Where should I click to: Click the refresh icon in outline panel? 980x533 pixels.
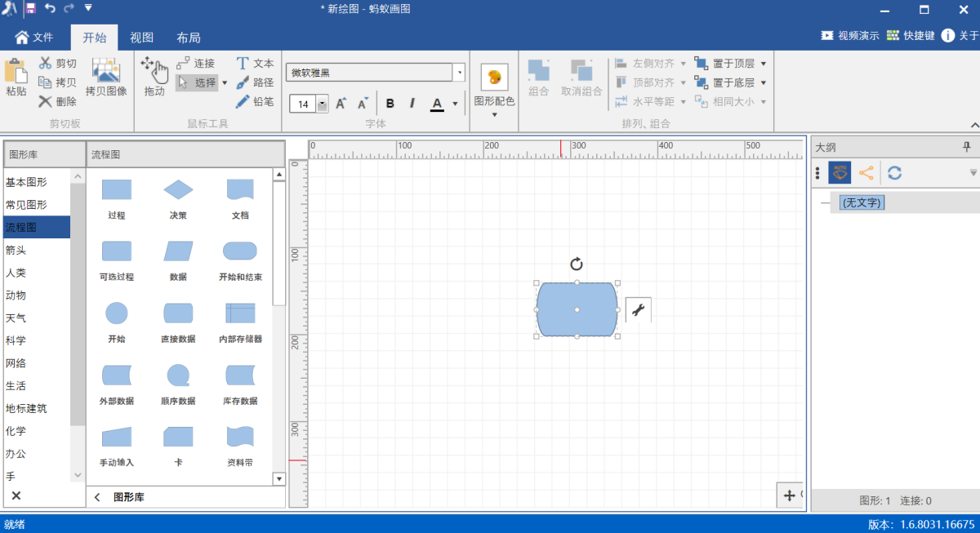point(895,173)
